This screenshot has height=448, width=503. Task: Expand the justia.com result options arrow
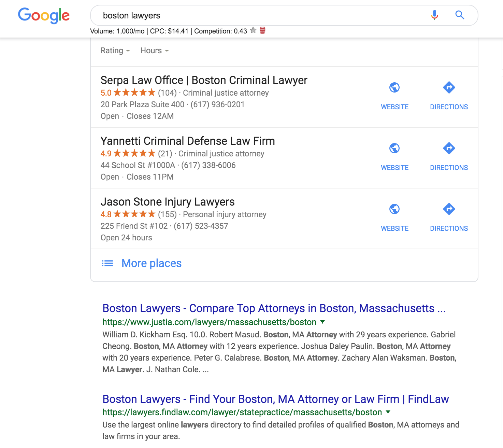[323, 322]
